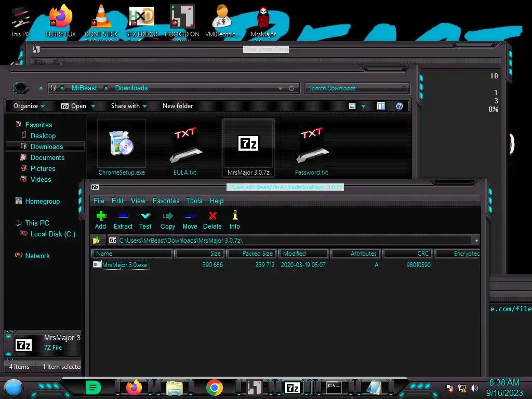This screenshot has height=399, width=532.
Task: Open the 7-Zip Tools menu
Action: coord(194,201)
